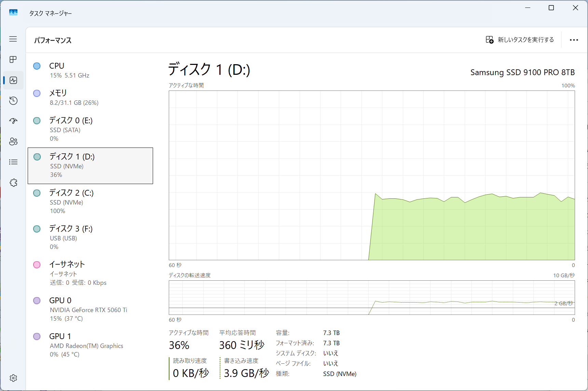Click the 種類 SSD (NVMe) value
Viewport: 588px width, 391px height.
(340, 374)
